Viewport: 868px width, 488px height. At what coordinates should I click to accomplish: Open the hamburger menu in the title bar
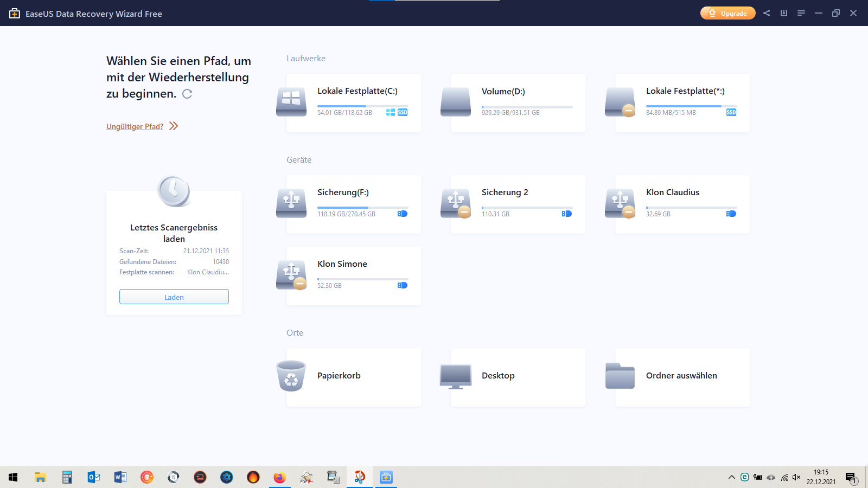tap(801, 13)
